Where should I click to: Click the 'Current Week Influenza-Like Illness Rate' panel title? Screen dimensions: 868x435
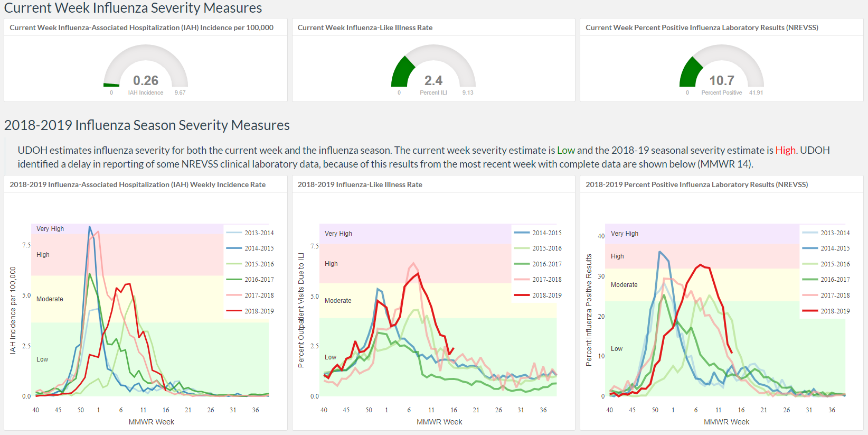pos(365,27)
